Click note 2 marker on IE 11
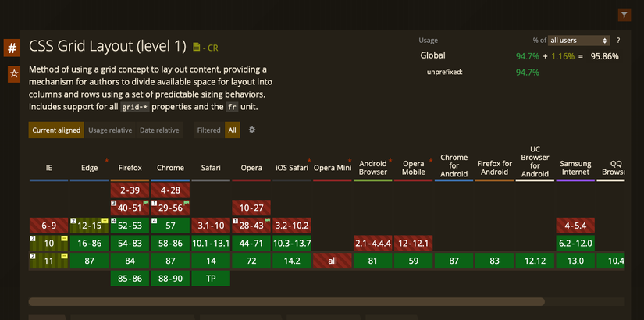The height and width of the screenshot is (320, 644). pyautogui.click(x=33, y=256)
